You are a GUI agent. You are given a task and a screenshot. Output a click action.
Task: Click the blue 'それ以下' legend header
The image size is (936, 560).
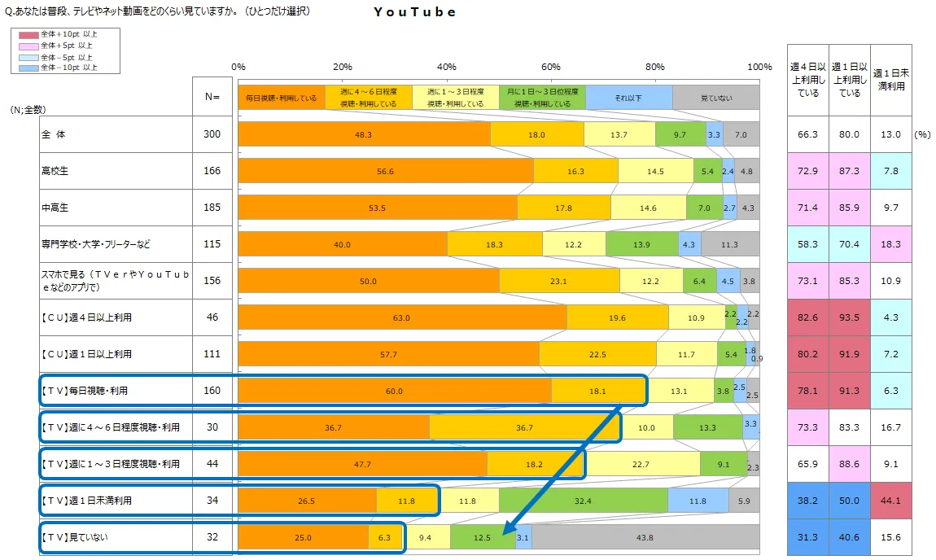[x=629, y=98]
